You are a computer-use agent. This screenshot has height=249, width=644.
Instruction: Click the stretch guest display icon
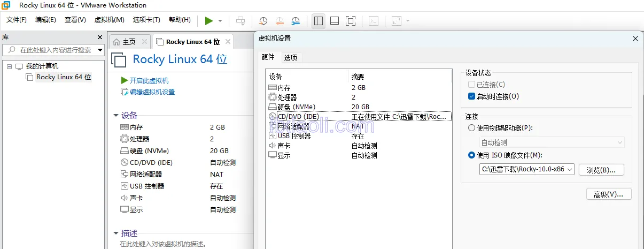(x=396, y=21)
